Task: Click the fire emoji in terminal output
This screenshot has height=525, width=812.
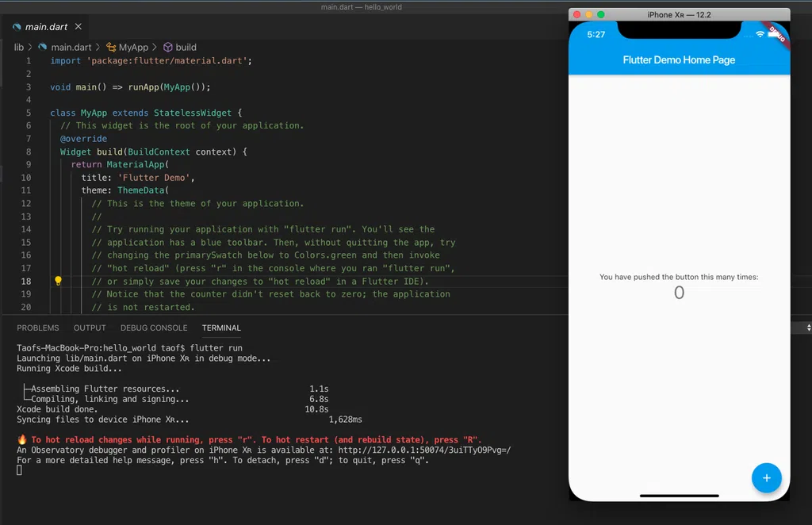Action: tap(21, 439)
